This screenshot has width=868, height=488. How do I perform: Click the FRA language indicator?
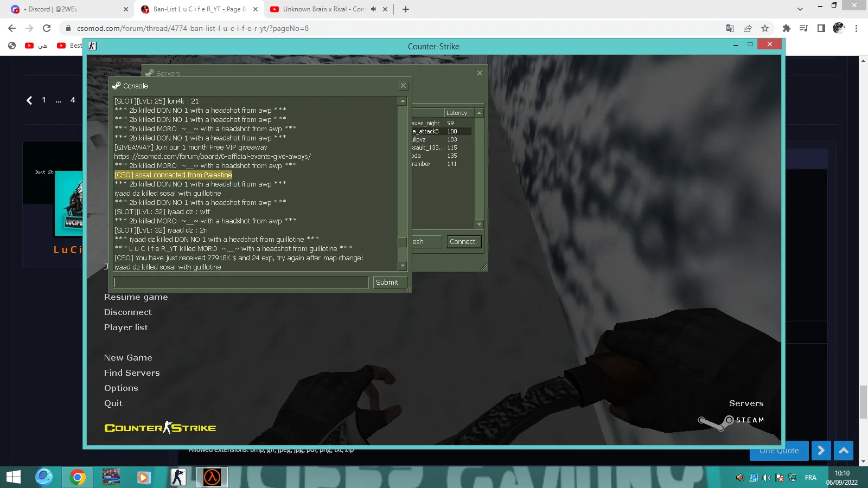[810, 478]
